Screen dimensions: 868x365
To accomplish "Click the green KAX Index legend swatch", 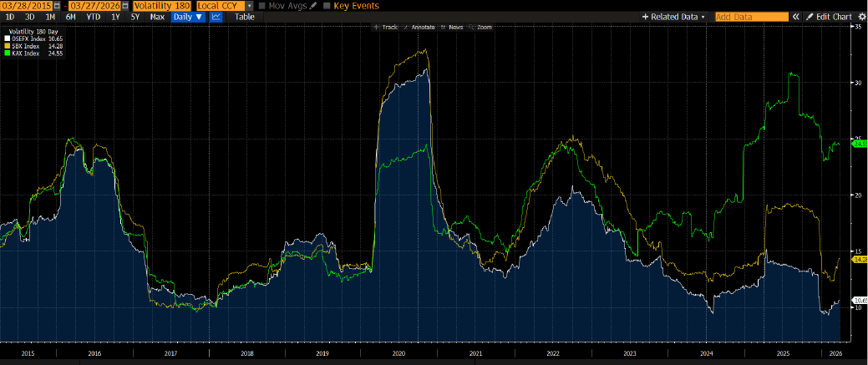I will (x=7, y=53).
